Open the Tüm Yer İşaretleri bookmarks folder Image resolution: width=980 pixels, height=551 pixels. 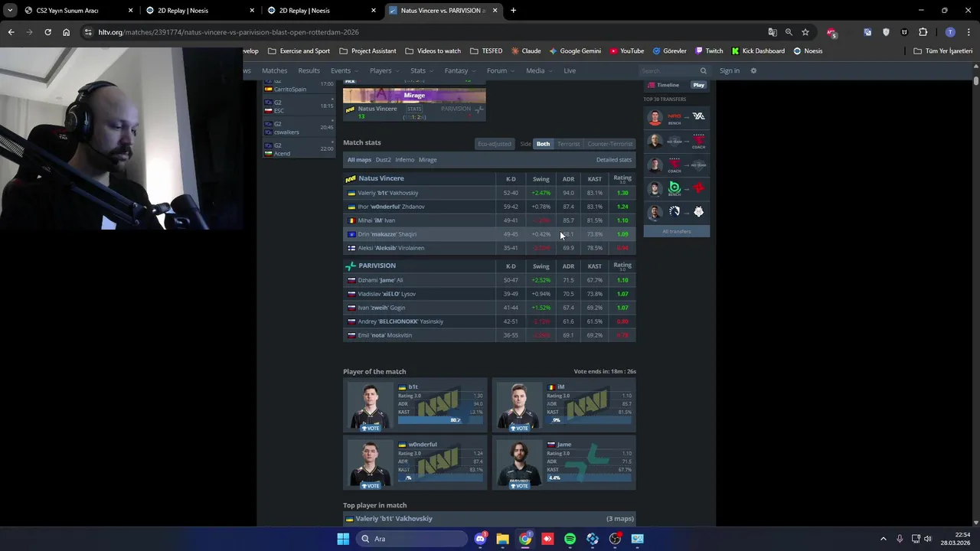point(943,51)
